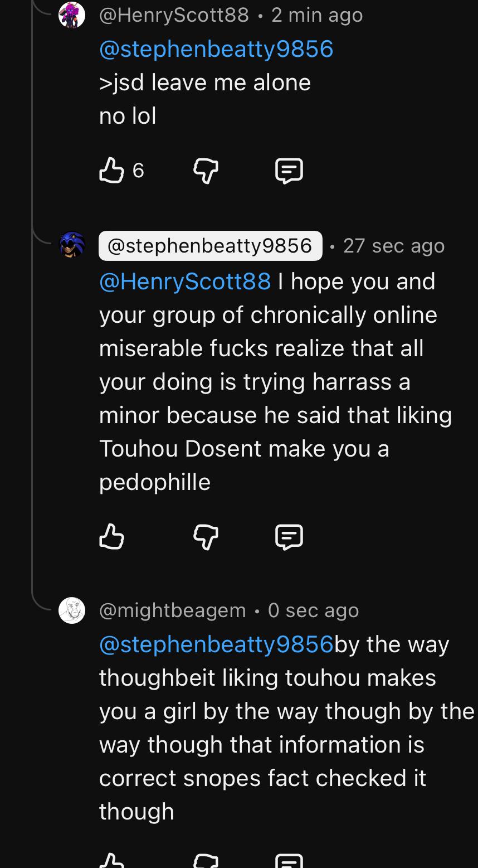The height and width of the screenshot is (868, 478).
Task: Open HenryScott88's purple avatar
Action: click(72, 15)
